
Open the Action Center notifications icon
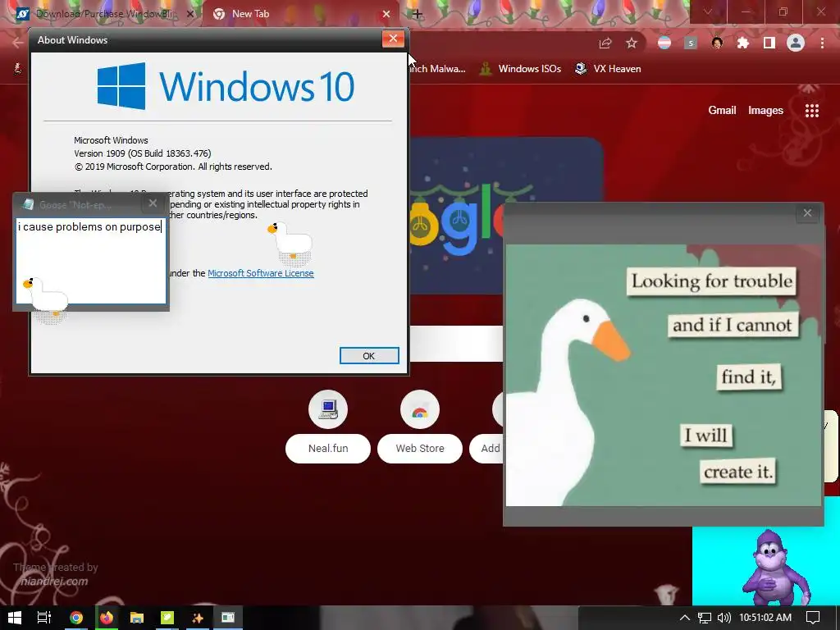pos(813,618)
